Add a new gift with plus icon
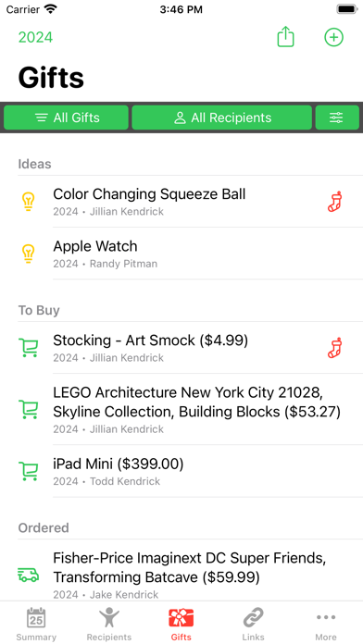This screenshot has height=644, width=363. coord(333,37)
